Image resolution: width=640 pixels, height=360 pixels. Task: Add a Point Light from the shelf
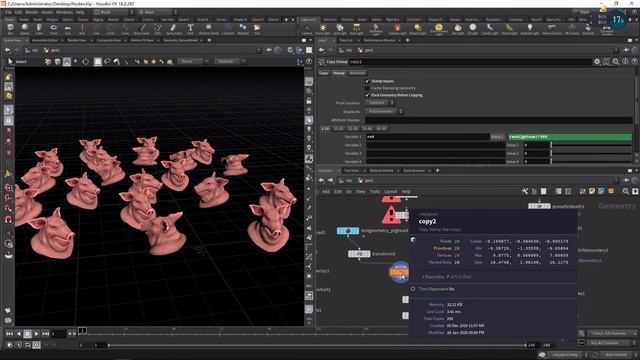tap(323, 29)
